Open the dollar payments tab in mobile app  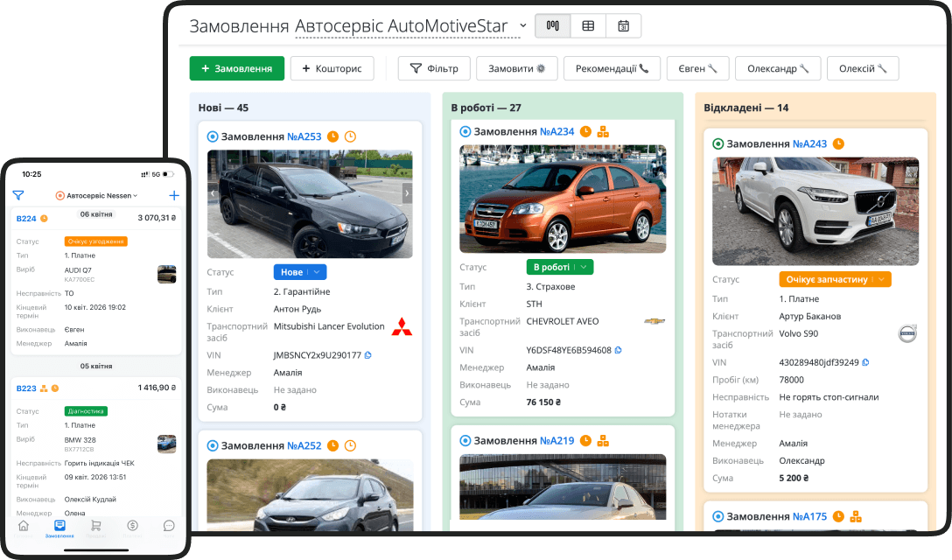coord(132,528)
